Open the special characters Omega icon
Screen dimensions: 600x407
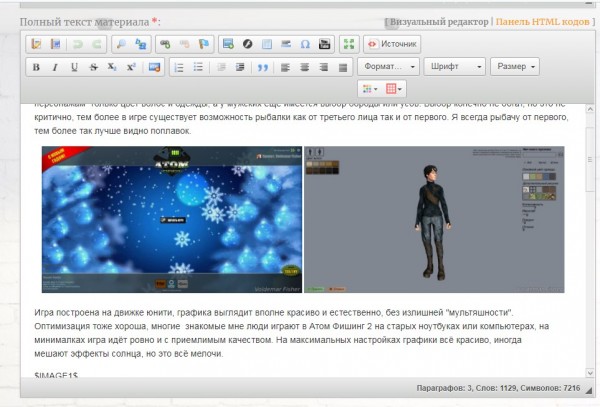point(305,44)
